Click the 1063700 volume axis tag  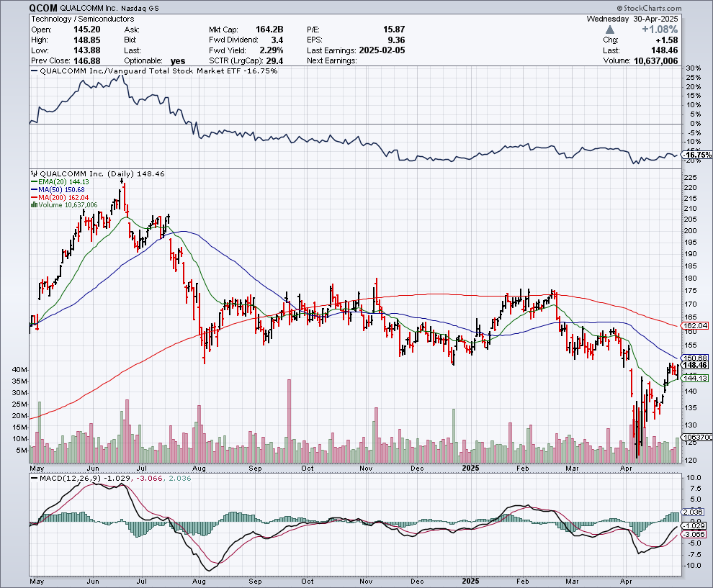pyautogui.click(x=698, y=437)
